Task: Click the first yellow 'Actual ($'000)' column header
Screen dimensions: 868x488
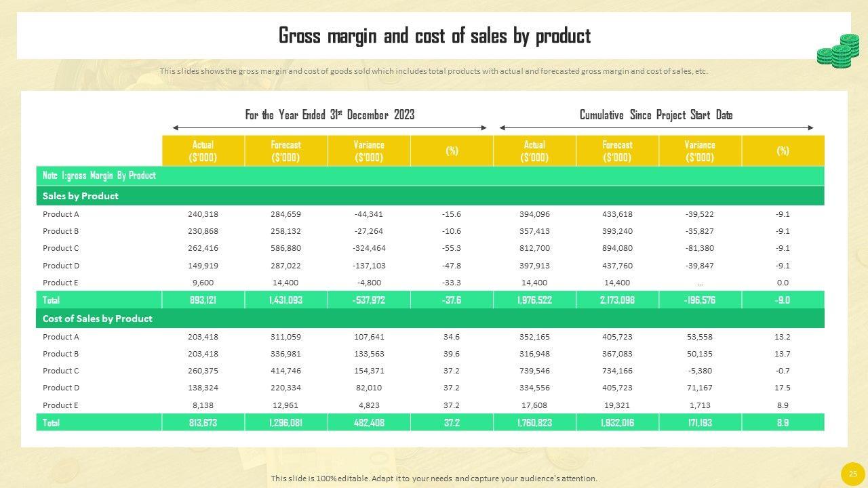Action: [203, 150]
